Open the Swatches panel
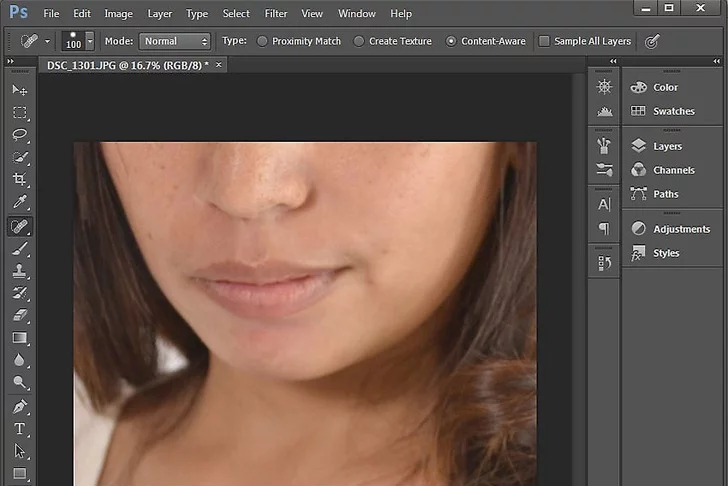The image size is (728, 486). pos(673,111)
